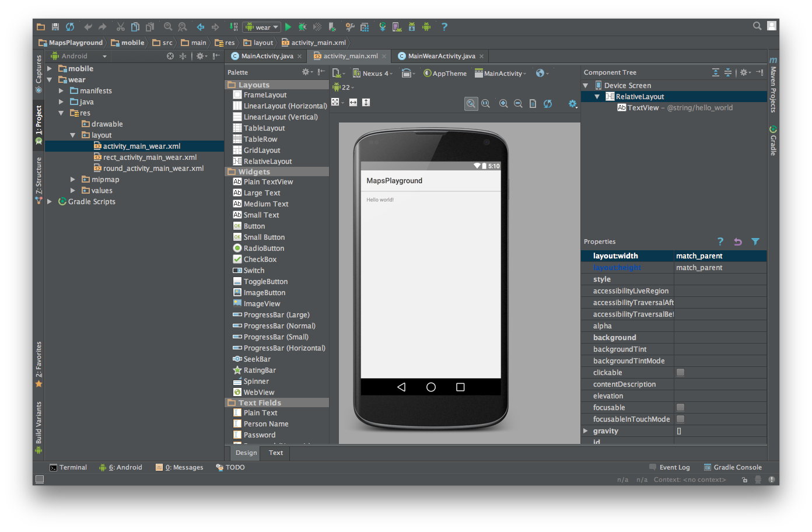This screenshot has height=532, width=812.
Task: Open the Maven Projects side panel
Action: (773, 85)
